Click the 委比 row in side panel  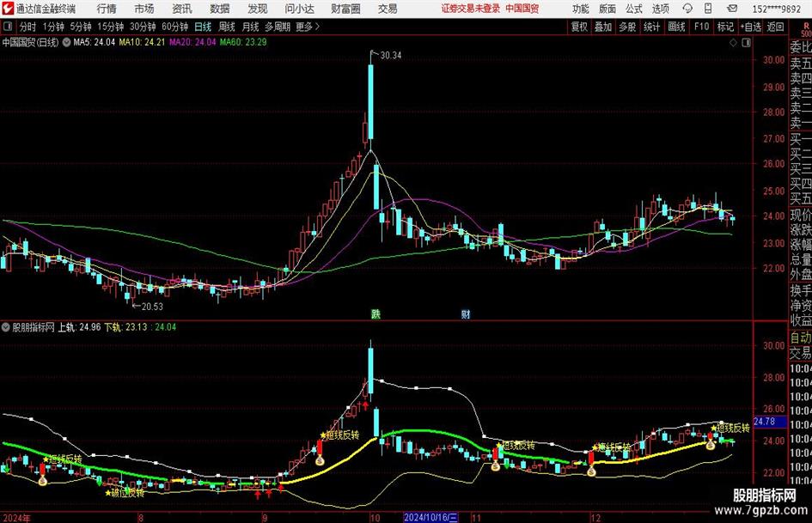point(801,47)
